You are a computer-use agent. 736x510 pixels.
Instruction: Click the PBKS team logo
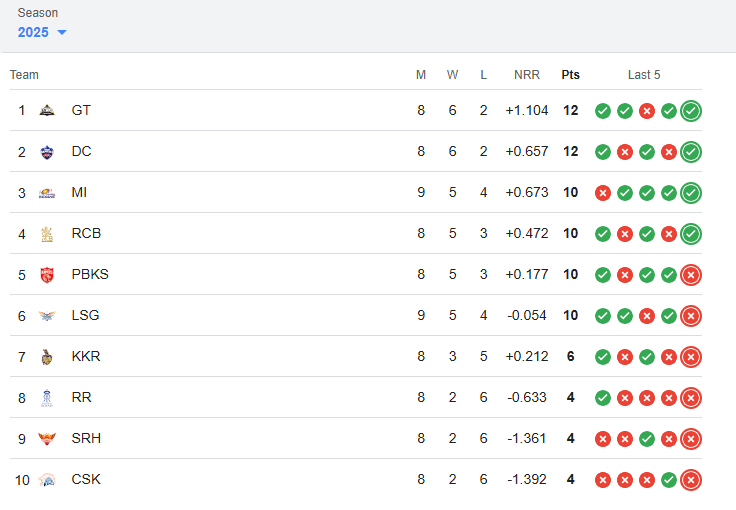point(47,275)
